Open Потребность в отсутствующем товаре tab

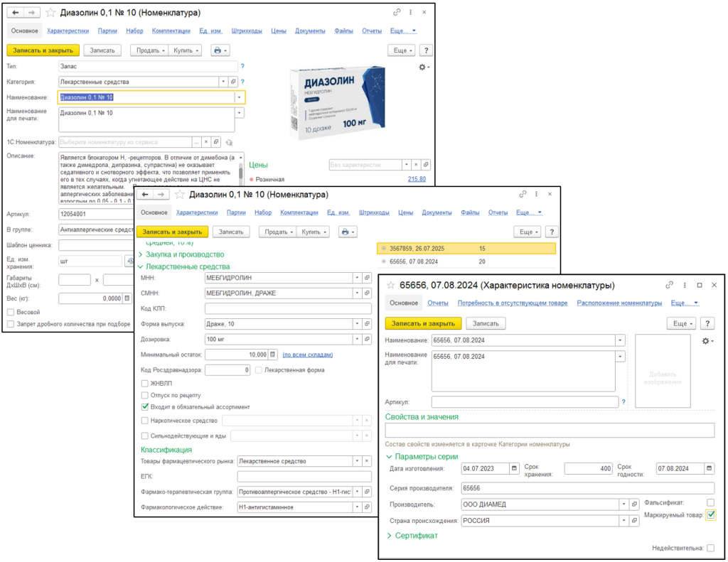[x=512, y=303]
